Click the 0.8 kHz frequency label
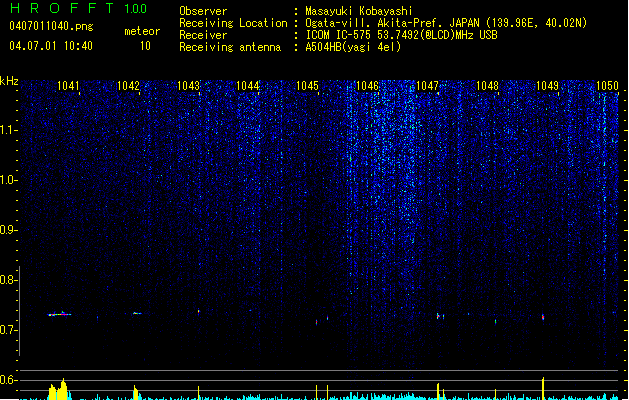629x400 pixels. pos(8,280)
